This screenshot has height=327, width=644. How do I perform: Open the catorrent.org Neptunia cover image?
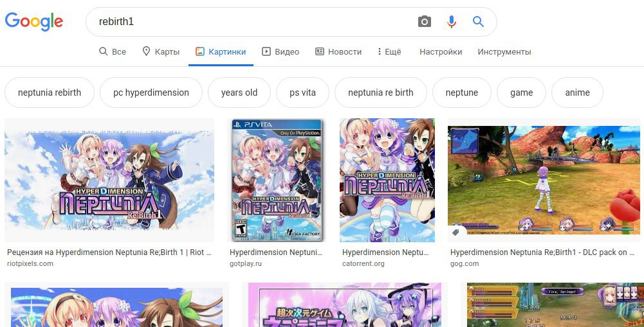pos(387,180)
